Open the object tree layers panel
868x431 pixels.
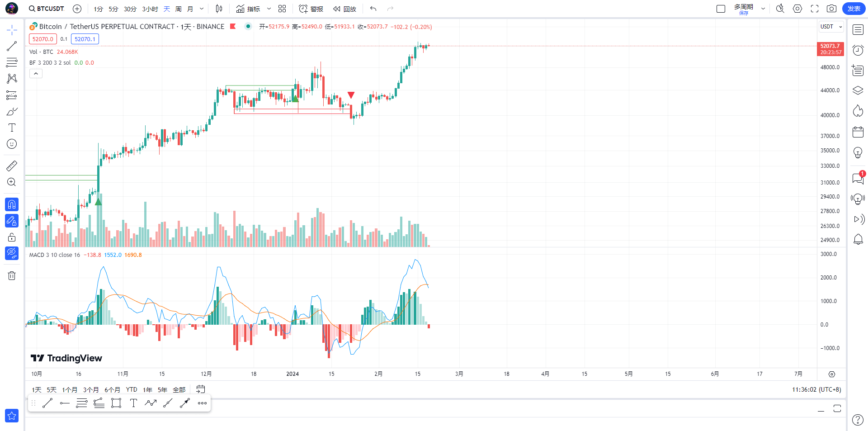tap(858, 90)
